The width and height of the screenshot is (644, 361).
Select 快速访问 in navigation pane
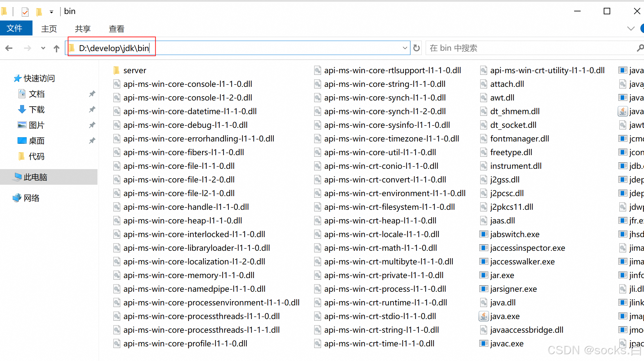(39, 78)
